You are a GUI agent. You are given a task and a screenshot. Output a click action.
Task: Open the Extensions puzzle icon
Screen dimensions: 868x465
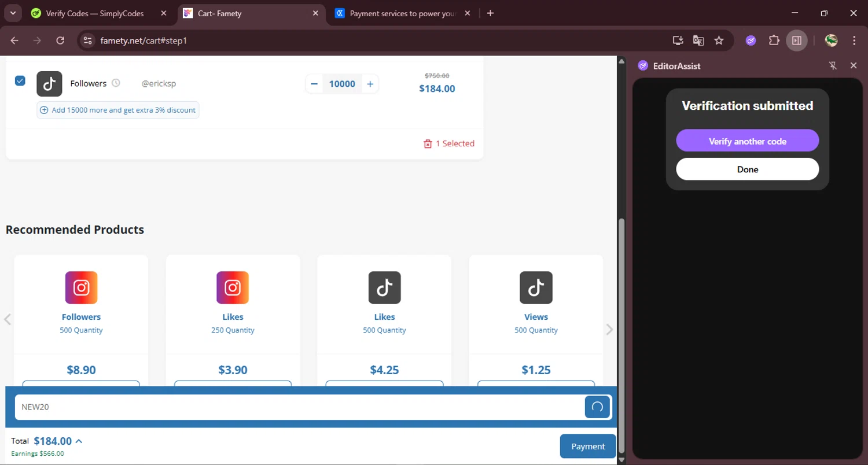[x=774, y=40]
